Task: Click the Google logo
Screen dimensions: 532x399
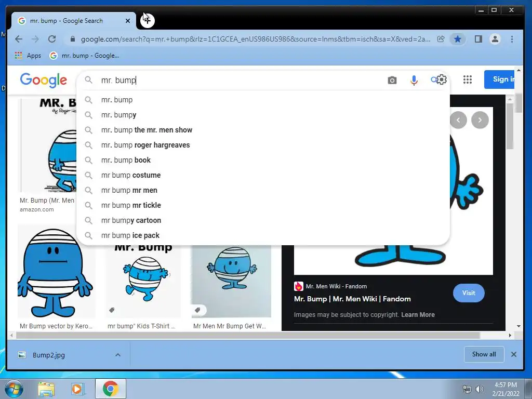Action: pos(44,80)
